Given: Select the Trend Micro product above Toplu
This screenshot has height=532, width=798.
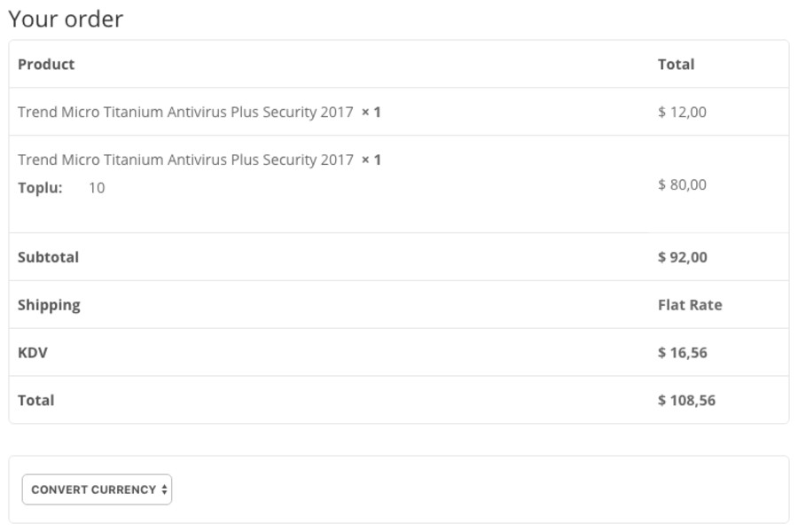Looking at the screenshot, I should point(185,160).
